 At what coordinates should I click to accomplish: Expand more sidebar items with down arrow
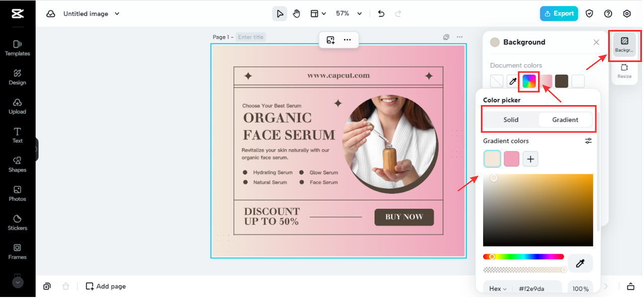click(x=18, y=282)
